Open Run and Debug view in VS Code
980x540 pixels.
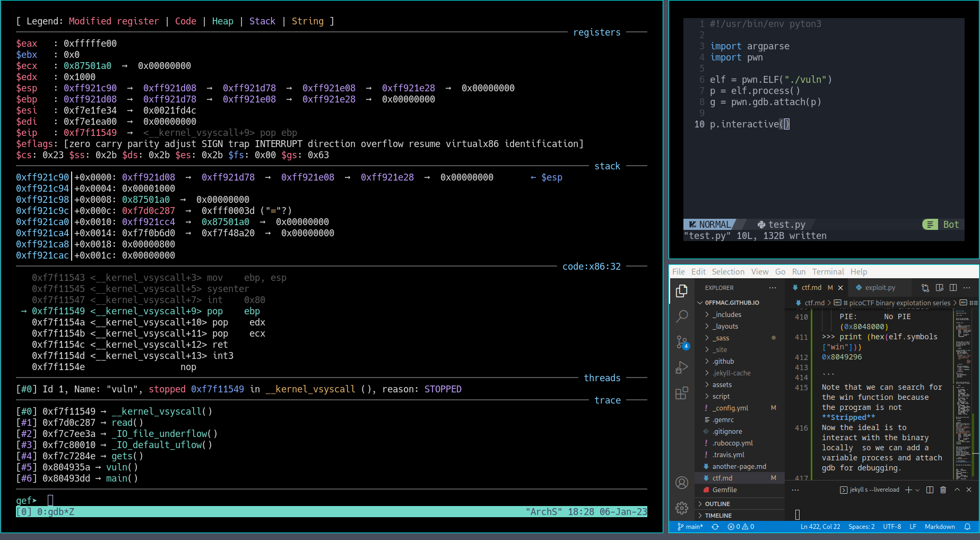pyautogui.click(x=682, y=367)
